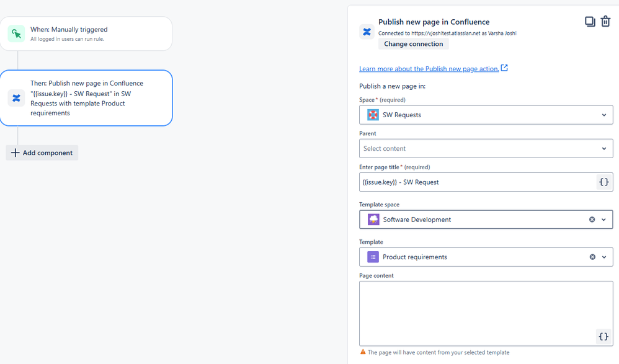619x364 pixels.
Task: Select the Then: Publish new page card
Action: 86,98
